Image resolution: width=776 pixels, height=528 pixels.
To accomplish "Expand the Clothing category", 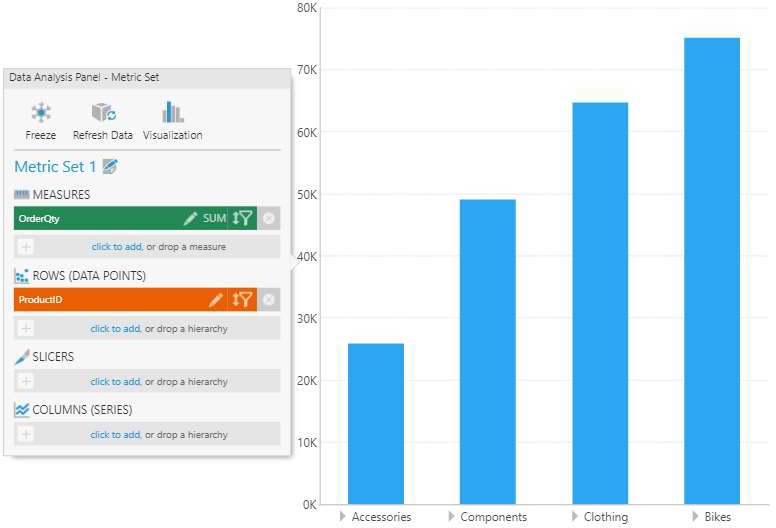I will coord(574,517).
